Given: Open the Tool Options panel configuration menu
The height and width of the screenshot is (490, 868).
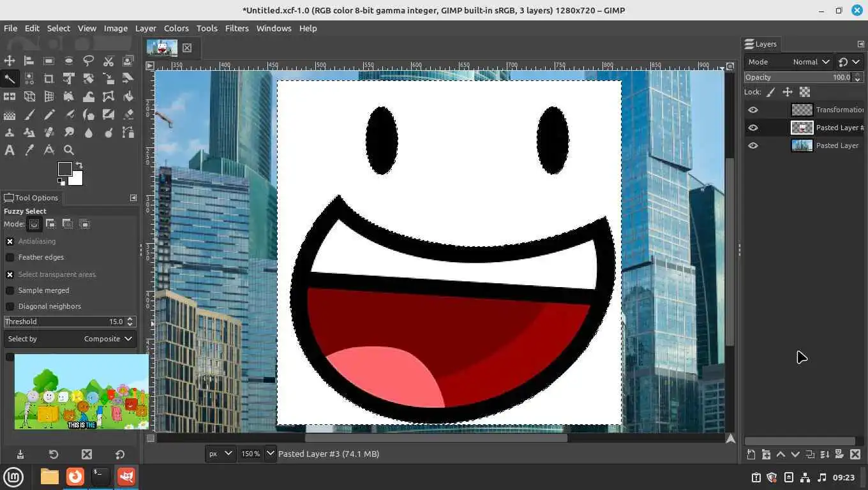Looking at the screenshot, I should pyautogui.click(x=133, y=198).
